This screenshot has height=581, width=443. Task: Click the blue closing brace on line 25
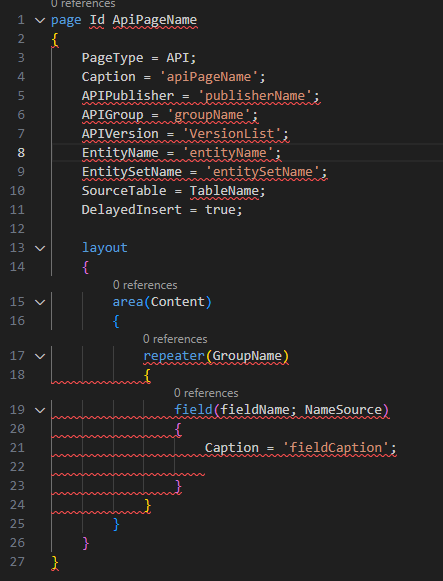[116, 524]
